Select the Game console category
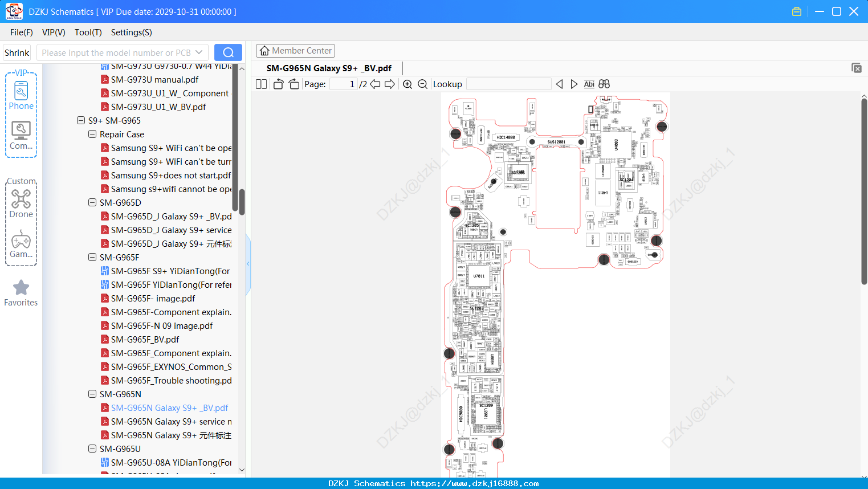The height and width of the screenshot is (489, 868). coord(21,244)
